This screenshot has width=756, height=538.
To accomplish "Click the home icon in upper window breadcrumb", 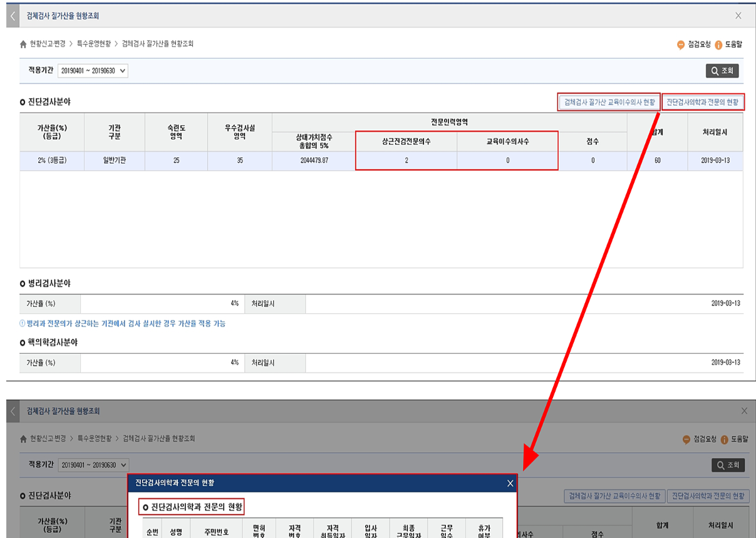I will [x=24, y=44].
